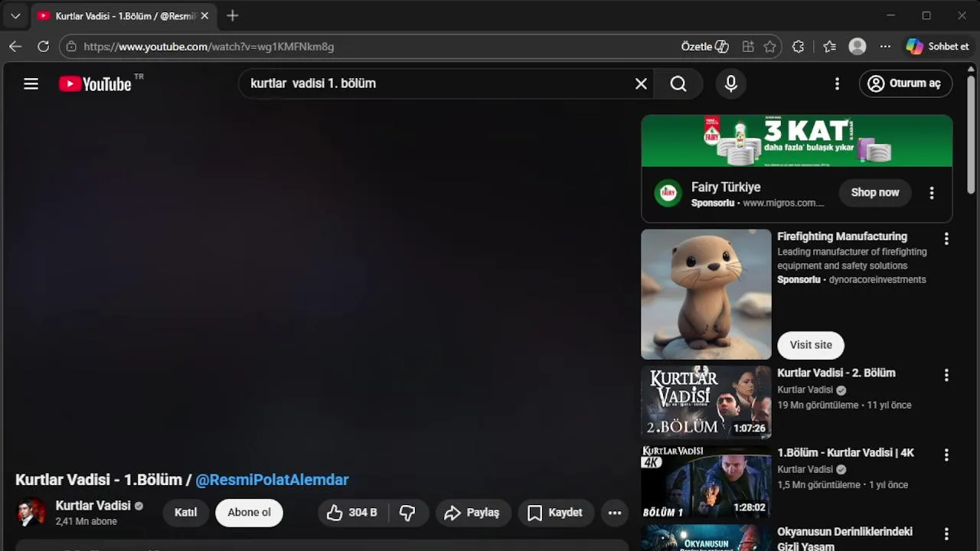
Task: Close the Kurtlar Vadisi tab
Action: (204, 15)
